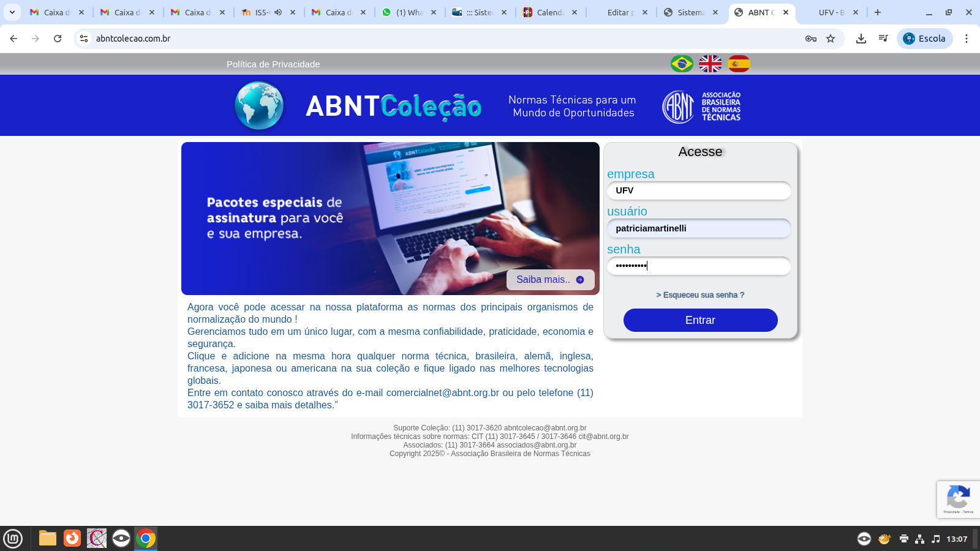Expand the tab search dropdown arrow
Viewport: 980px width, 551px height.
pyautogui.click(x=12, y=12)
